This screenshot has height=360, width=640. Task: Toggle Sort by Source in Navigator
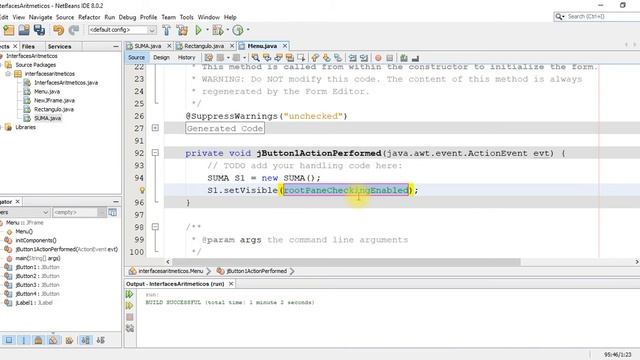[x=100, y=340]
